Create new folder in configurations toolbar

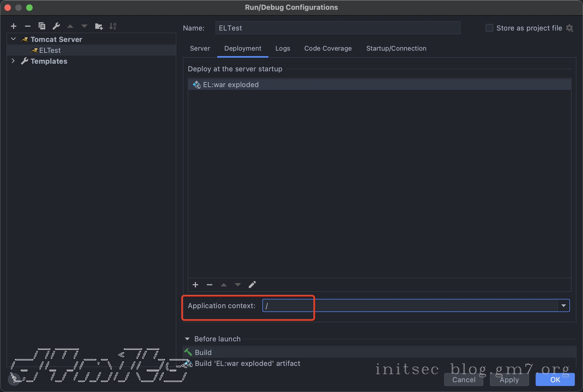pyautogui.click(x=99, y=26)
